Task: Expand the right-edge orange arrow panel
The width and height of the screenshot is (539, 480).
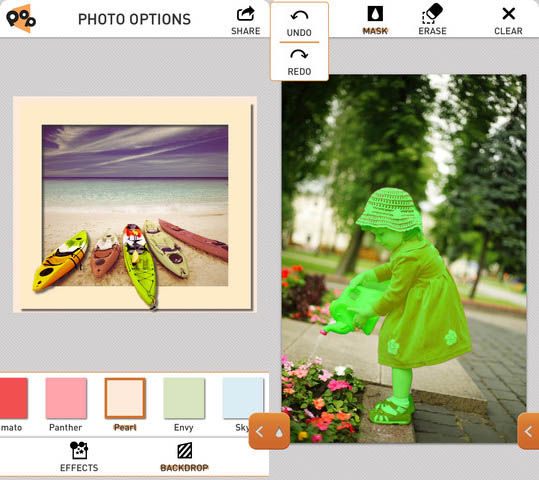Action: pyautogui.click(x=528, y=431)
